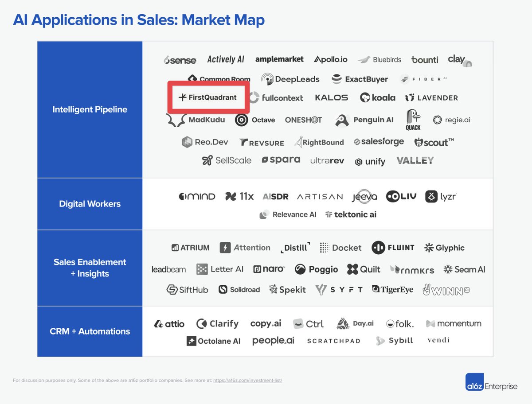Click the Quack duck logo
The image size is (532, 404).
[413, 120]
